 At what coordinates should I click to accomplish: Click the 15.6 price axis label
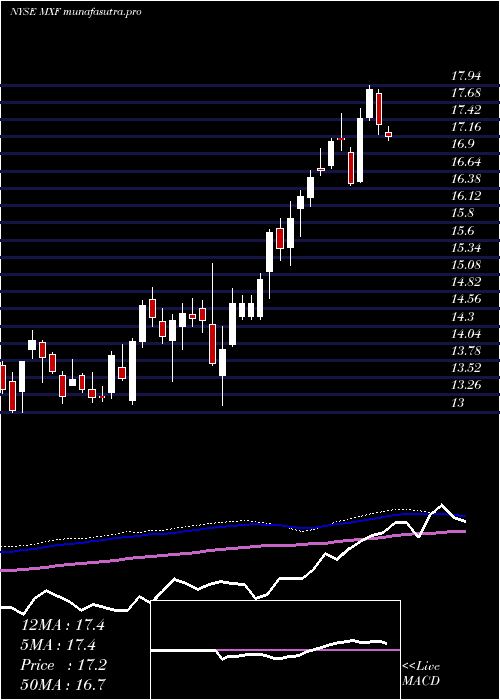tap(463, 230)
